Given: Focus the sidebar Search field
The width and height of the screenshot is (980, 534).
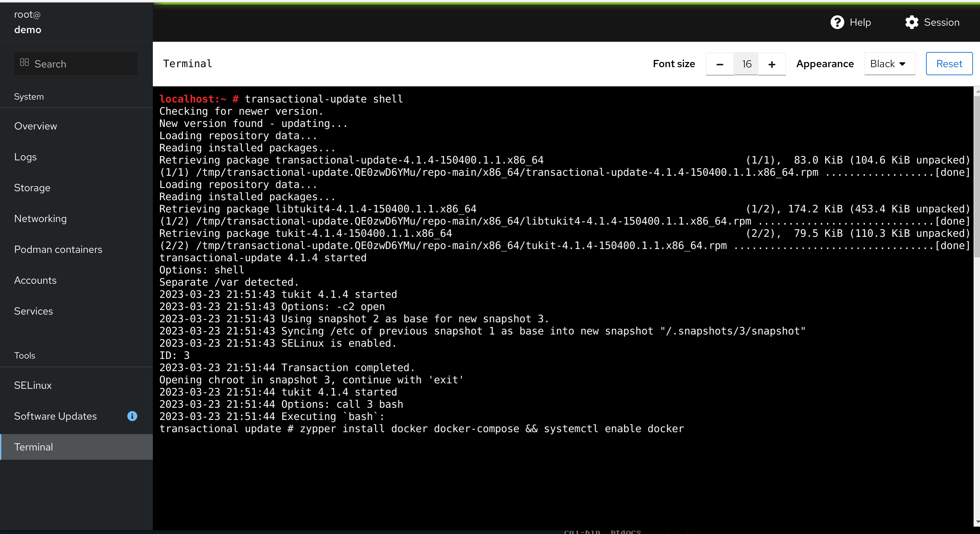Looking at the screenshot, I should pyautogui.click(x=80, y=64).
